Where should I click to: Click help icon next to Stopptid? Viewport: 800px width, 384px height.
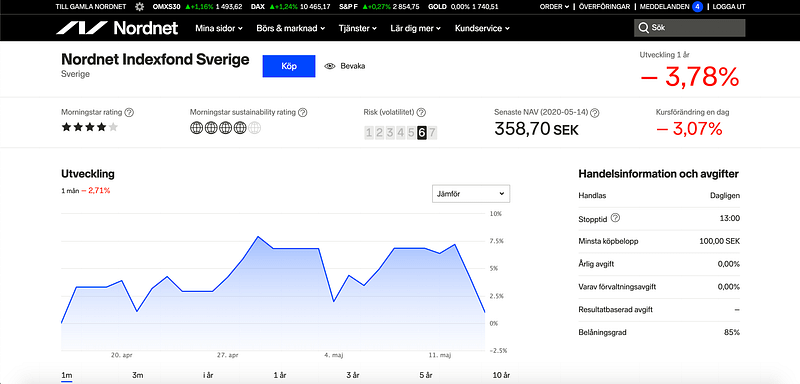pos(615,218)
